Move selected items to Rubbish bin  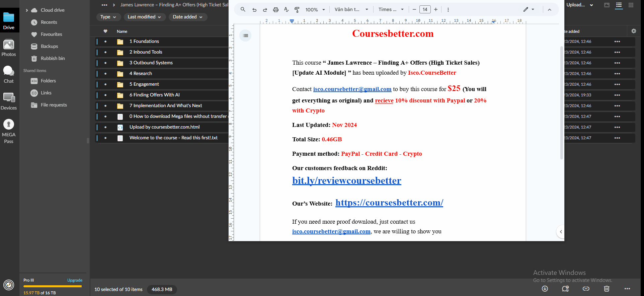pyautogui.click(x=607, y=289)
